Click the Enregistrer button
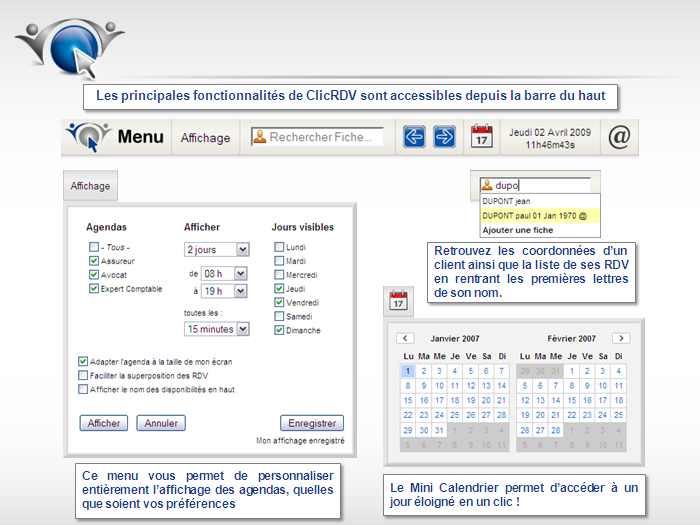Image resolution: width=700 pixels, height=525 pixels. pos(312,423)
